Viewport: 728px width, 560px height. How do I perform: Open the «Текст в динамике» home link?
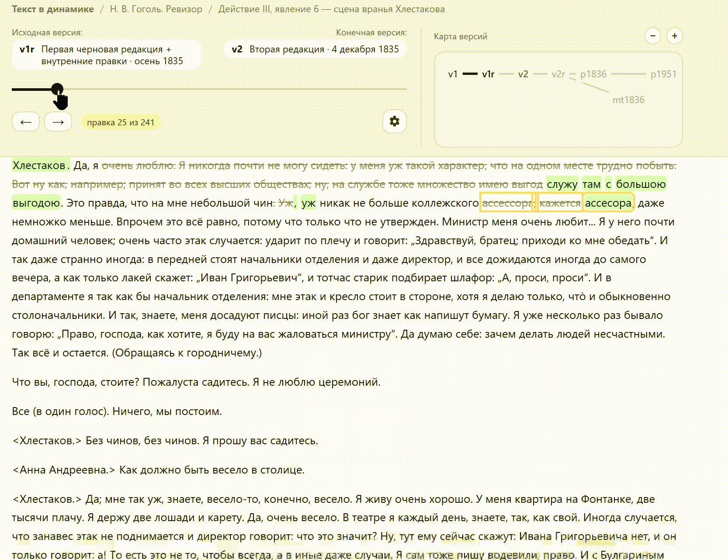[53, 9]
